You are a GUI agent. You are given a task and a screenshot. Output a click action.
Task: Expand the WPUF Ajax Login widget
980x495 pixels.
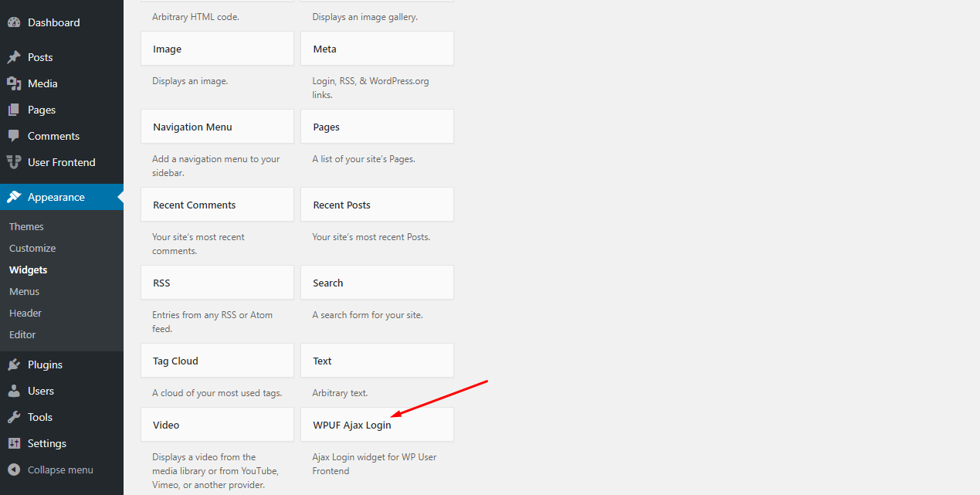pos(377,424)
